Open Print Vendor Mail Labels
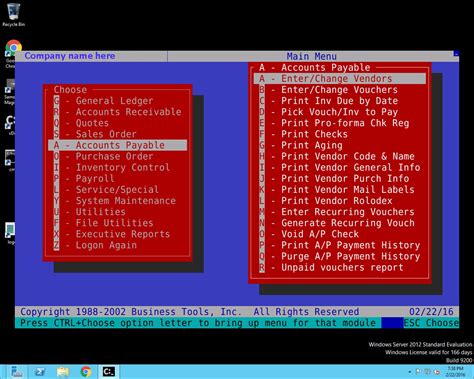 coord(340,190)
